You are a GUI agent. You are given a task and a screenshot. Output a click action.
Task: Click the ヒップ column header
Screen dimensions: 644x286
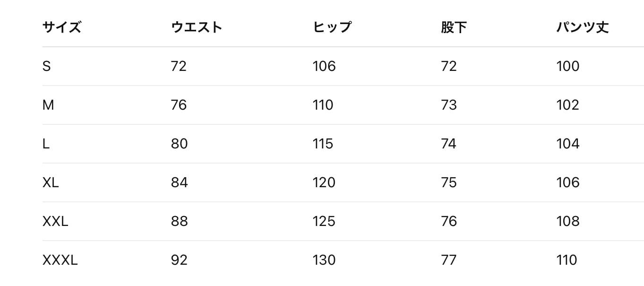332,27
